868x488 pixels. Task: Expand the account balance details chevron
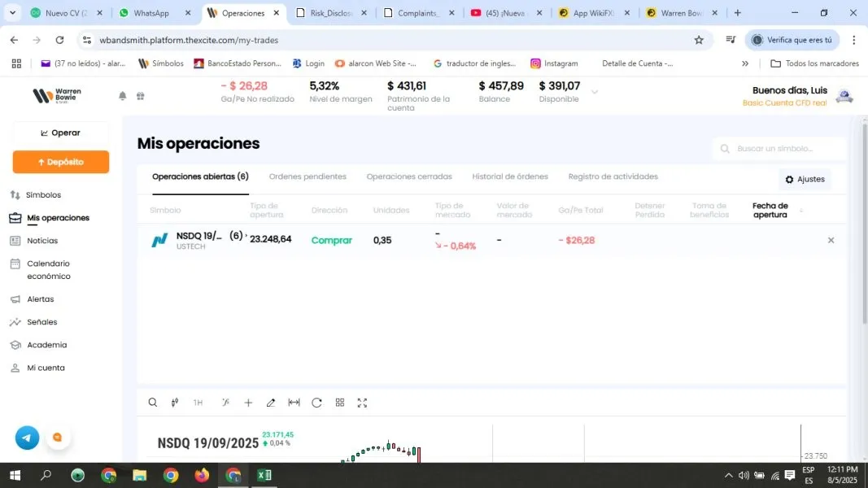(595, 92)
